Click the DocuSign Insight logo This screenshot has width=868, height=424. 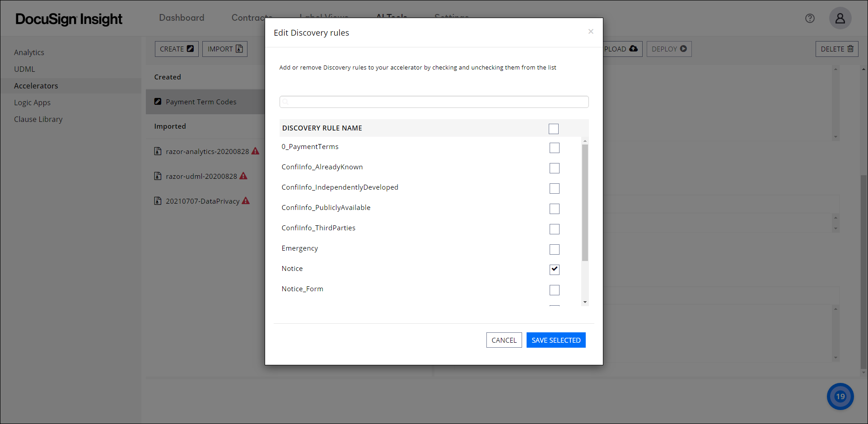(x=68, y=19)
